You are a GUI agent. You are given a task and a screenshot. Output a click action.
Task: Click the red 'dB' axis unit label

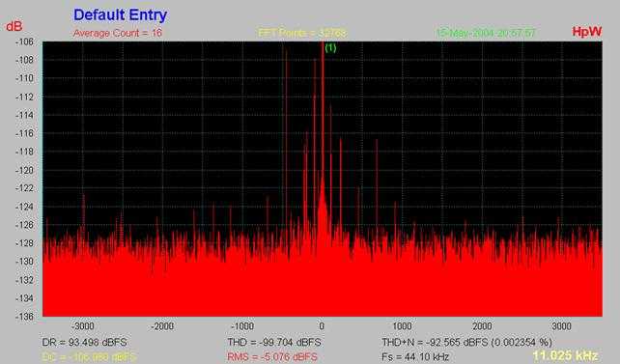pos(14,26)
